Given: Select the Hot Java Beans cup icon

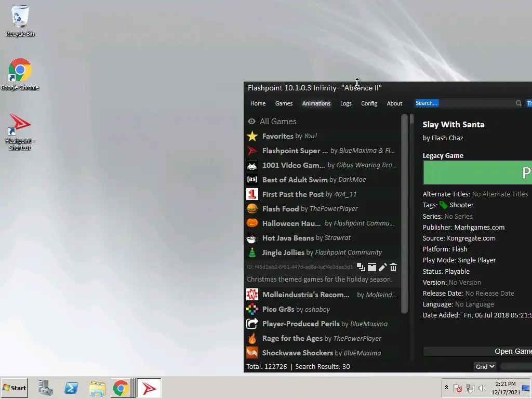Looking at the screenshot, I should coord(252,238).
